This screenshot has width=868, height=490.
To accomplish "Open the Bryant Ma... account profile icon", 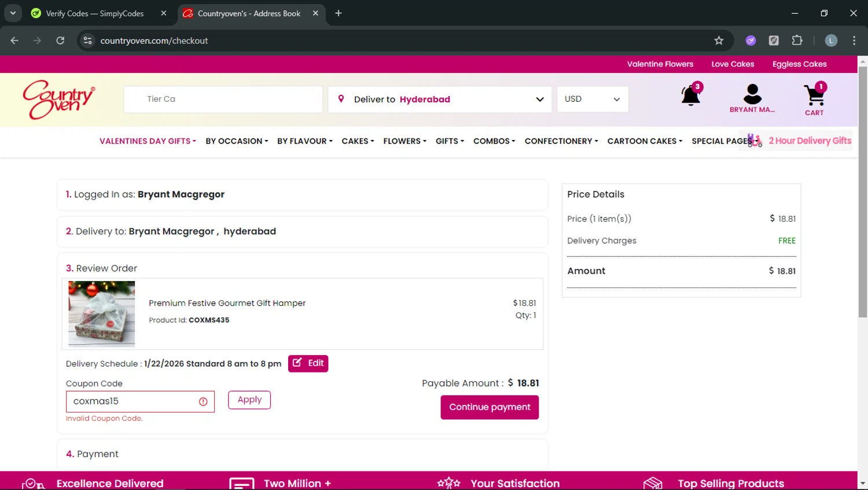I will pos(752,94).
